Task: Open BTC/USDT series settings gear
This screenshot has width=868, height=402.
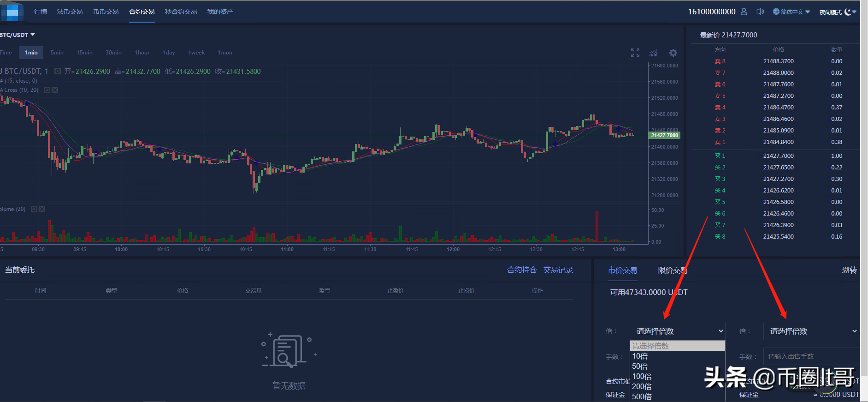Action: pos(58,72)
